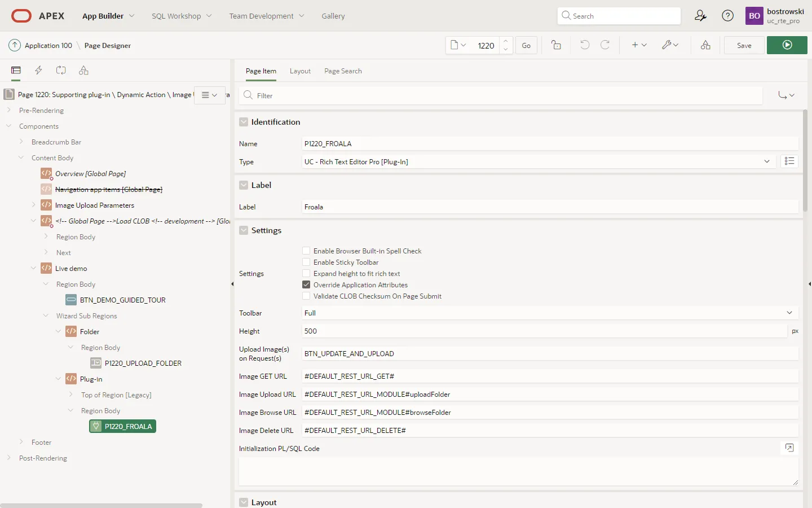
Task: Click the Save button
Action: [744, 45]
